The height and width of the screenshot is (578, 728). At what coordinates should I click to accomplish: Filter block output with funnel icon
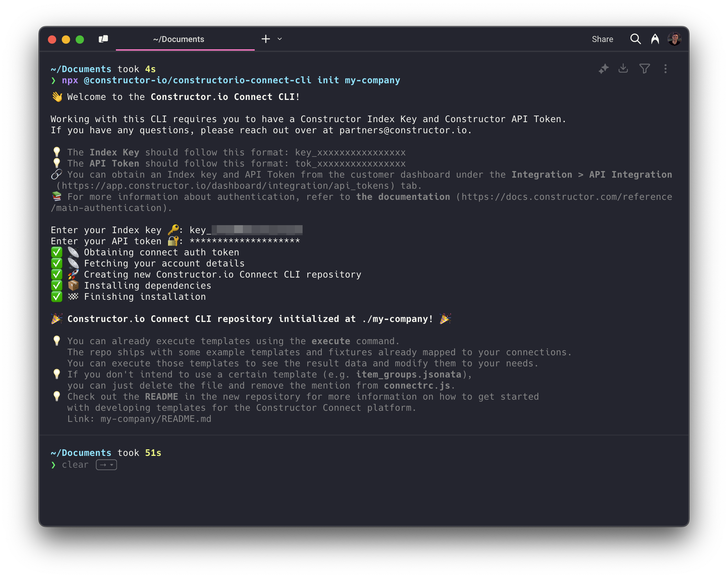coord(644,69)
